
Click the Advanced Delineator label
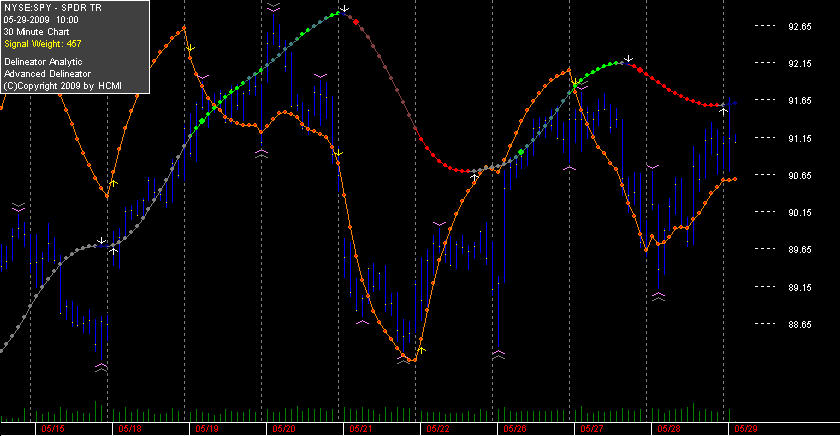pyautogui.click(x=47, y=74)
